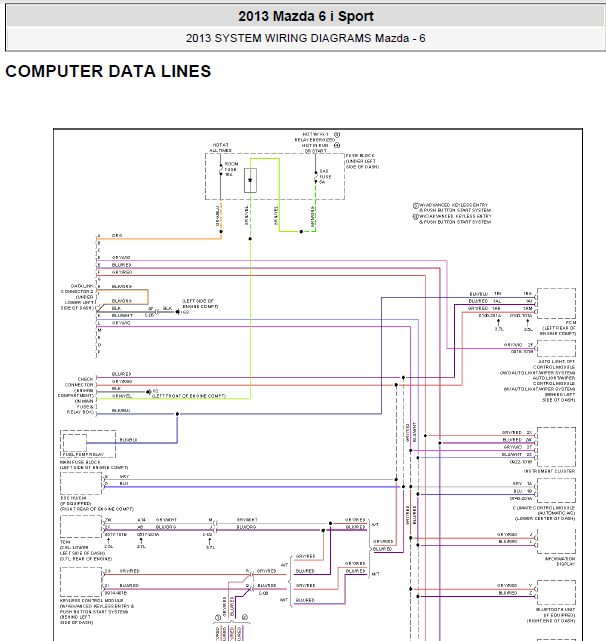606x641 pixels.
Task: Click 'BLK/BLU' wire label at PCM
Action: pos(478,294)
